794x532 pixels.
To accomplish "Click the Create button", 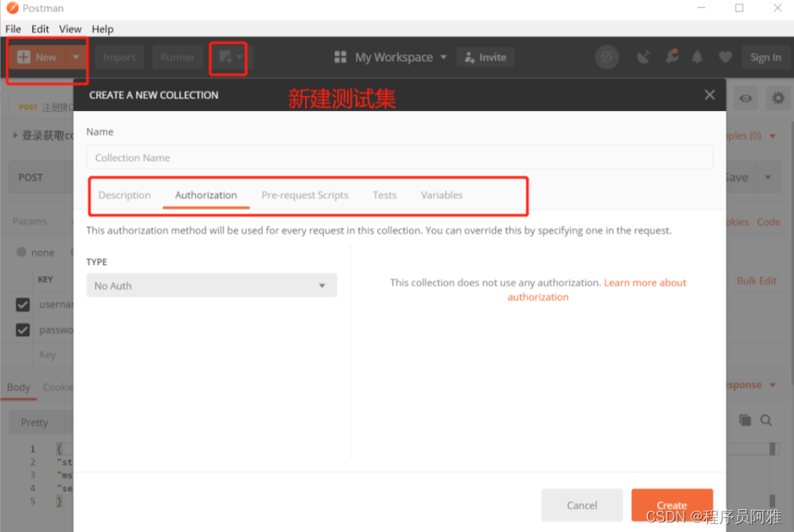I will pos(672,504).
